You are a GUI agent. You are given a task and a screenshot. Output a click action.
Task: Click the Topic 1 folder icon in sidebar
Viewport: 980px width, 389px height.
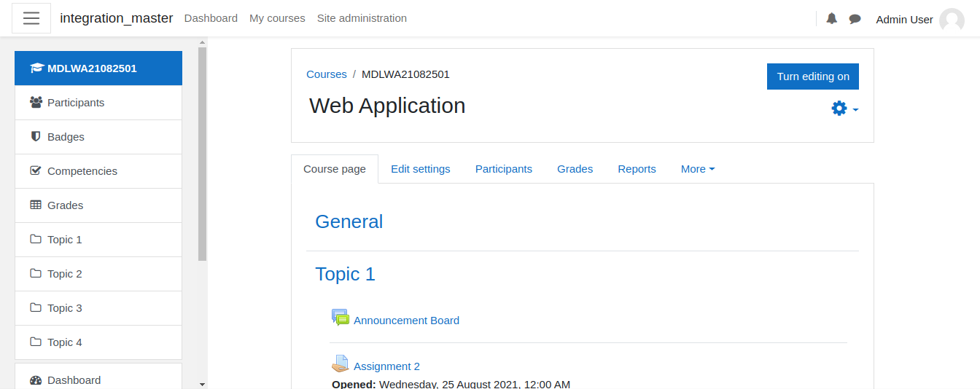point(36,240)
